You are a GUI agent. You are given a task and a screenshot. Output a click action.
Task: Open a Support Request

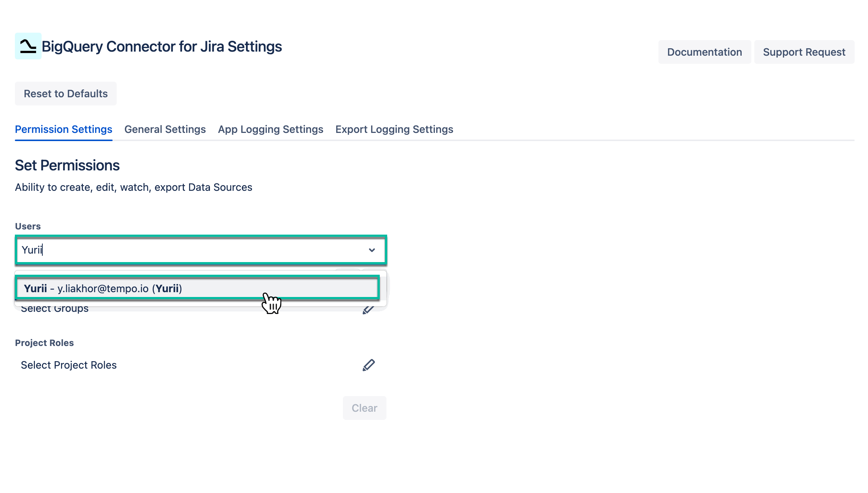(804, 52)
